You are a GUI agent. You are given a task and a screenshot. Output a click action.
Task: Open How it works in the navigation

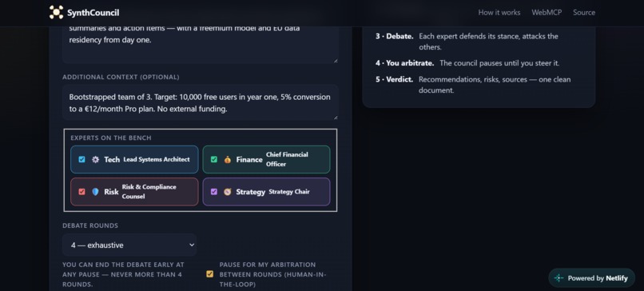pos(499,12)
